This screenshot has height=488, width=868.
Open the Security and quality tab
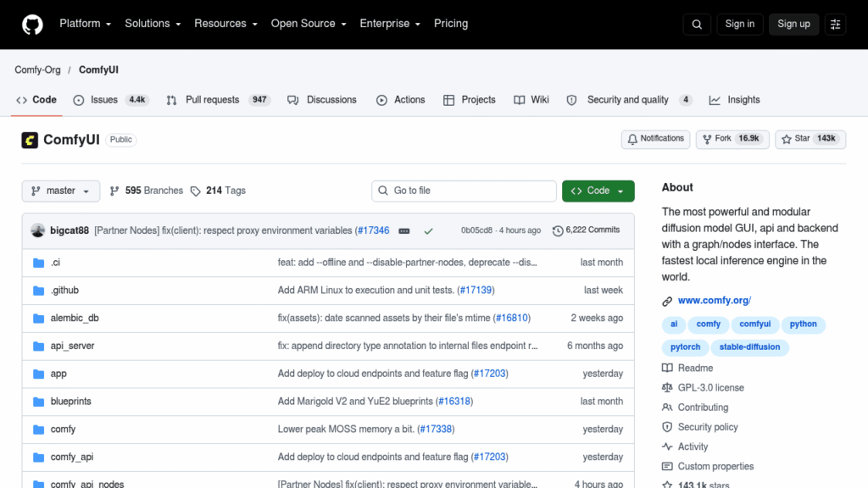click(630, 100)
